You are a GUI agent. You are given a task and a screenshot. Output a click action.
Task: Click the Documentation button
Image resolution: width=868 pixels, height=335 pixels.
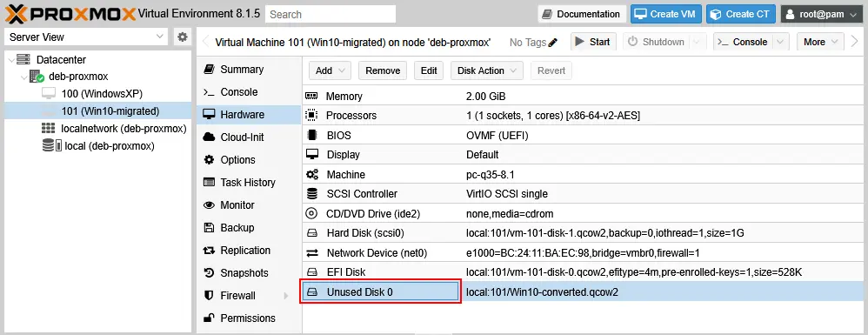tap(582, 14)
